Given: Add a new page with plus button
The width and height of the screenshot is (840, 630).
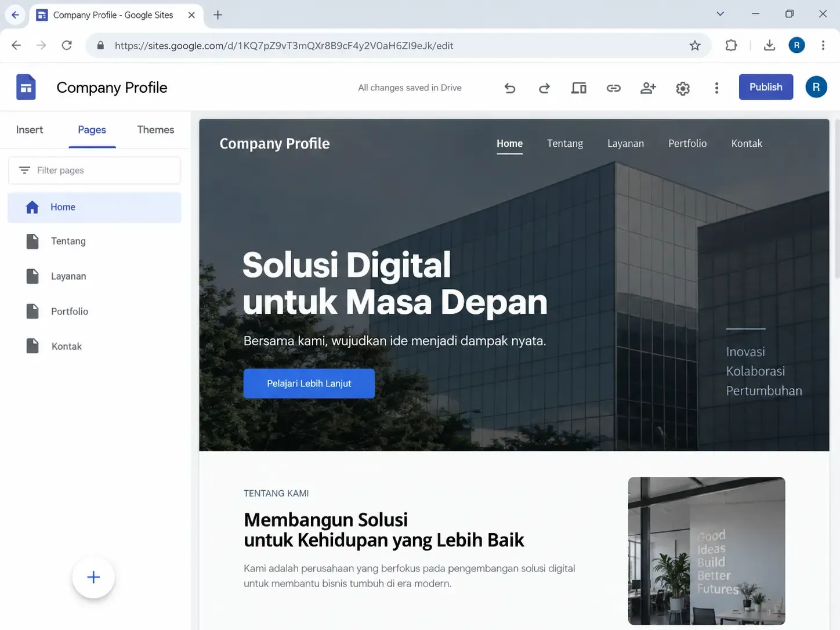Looking at the screenshot, I should click(93, 577).
